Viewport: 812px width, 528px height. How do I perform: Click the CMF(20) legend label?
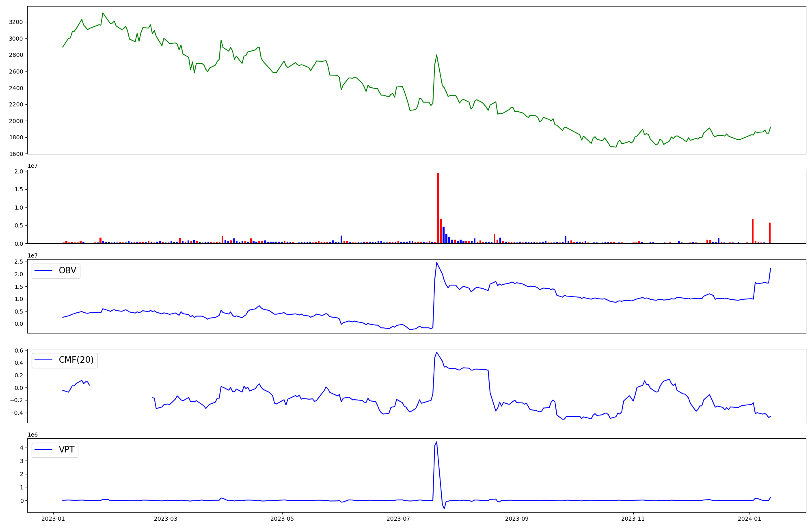pos(76,360)
